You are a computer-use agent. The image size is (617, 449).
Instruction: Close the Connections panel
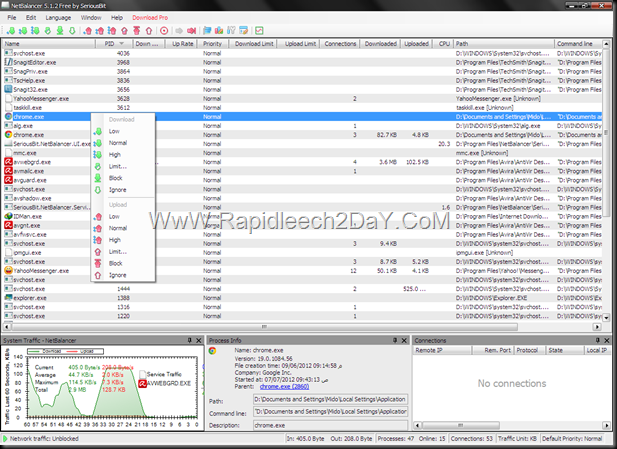pyautogui.click(x=607, y=340)
